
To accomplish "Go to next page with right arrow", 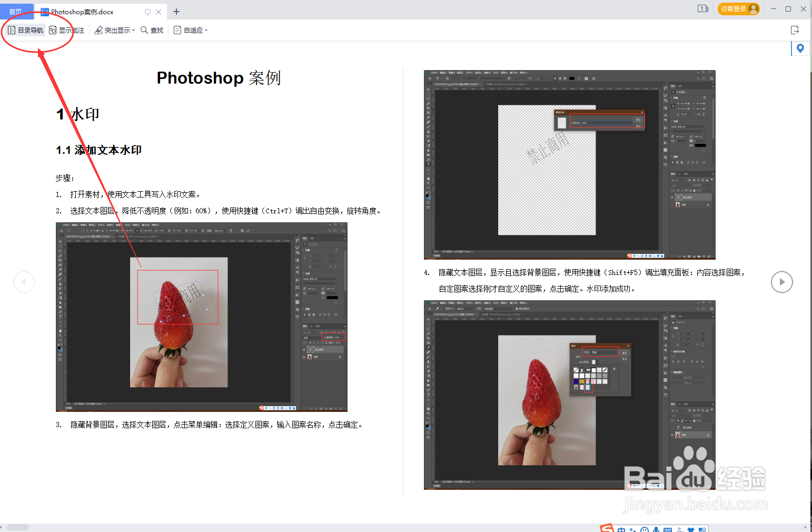I will [x=782, y=282].
